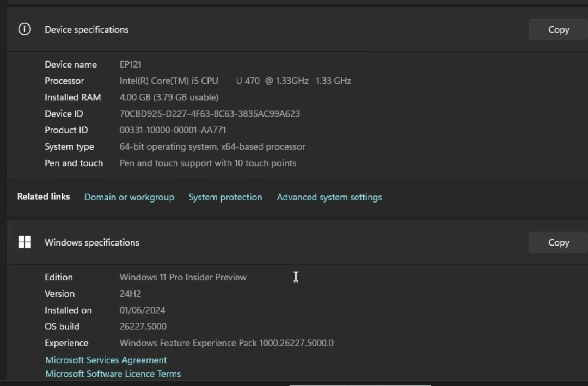Open Microsoft Software Licence Terms link
The height and width of the screenshot is (386, 588).
pyautogui.click(x=113, y=374)
